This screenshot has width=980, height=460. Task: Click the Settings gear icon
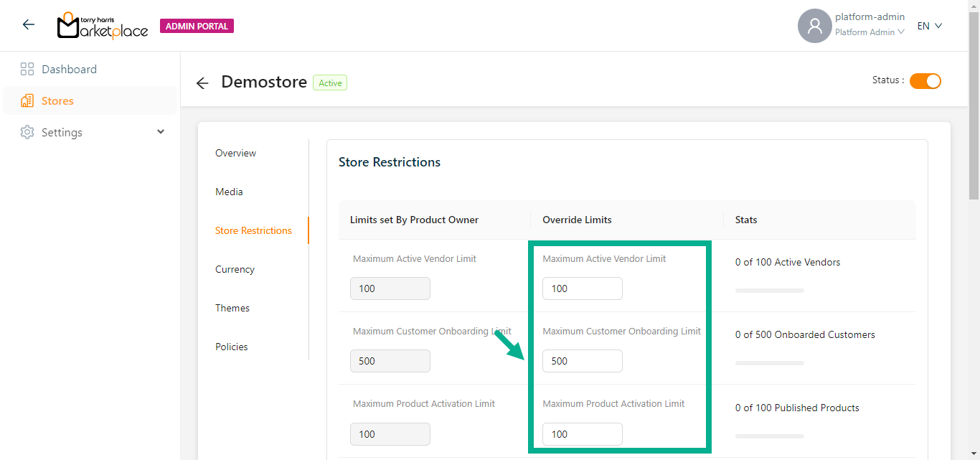[27, 133]
